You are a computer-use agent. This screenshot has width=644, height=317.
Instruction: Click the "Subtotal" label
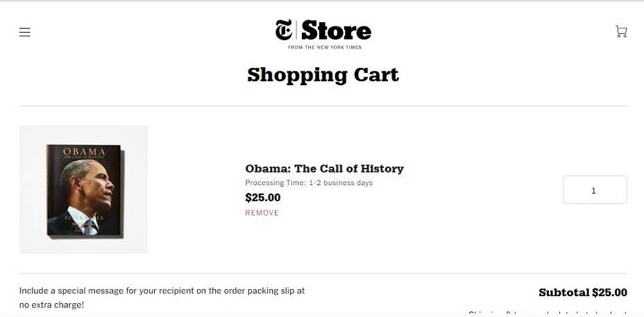(564, 293)
